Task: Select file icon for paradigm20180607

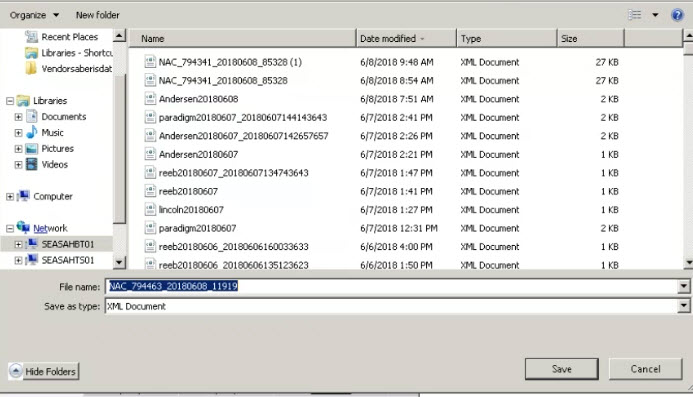Action: tap(150, 228)
